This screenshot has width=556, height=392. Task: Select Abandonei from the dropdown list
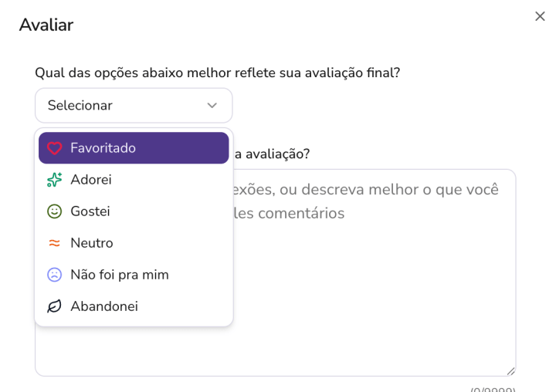[x=104, y=306]
